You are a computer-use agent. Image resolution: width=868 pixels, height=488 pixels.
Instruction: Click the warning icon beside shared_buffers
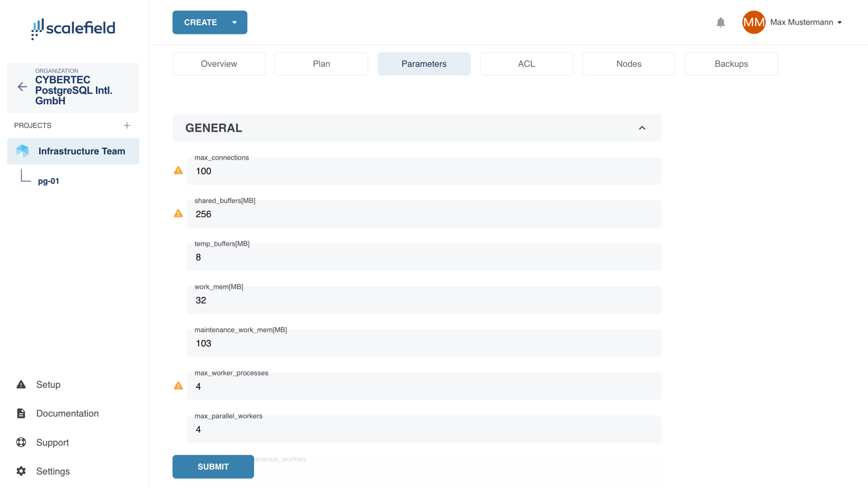coord(178,213)
